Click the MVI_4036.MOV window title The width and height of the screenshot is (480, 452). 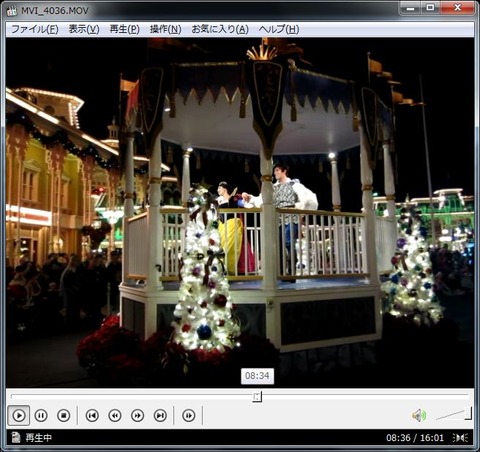pos(55,11)
